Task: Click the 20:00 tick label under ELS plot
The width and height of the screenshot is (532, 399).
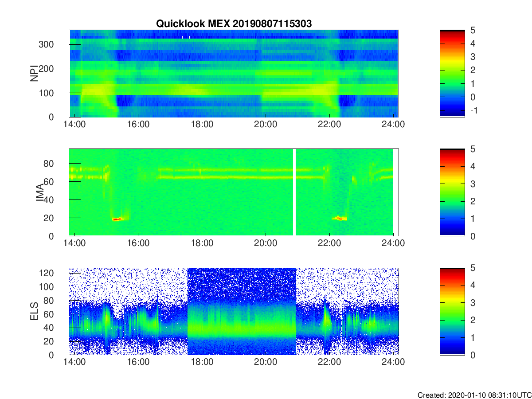Action: point(266,362)
